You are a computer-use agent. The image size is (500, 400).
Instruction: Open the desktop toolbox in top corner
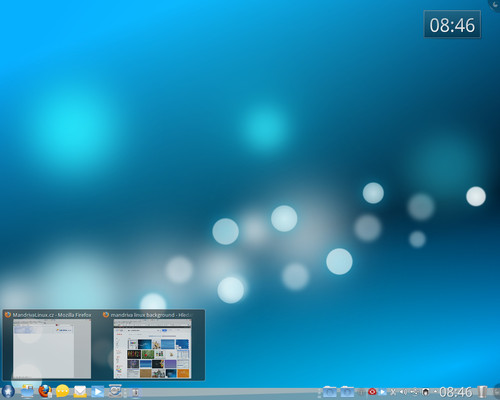coord(495,4)
